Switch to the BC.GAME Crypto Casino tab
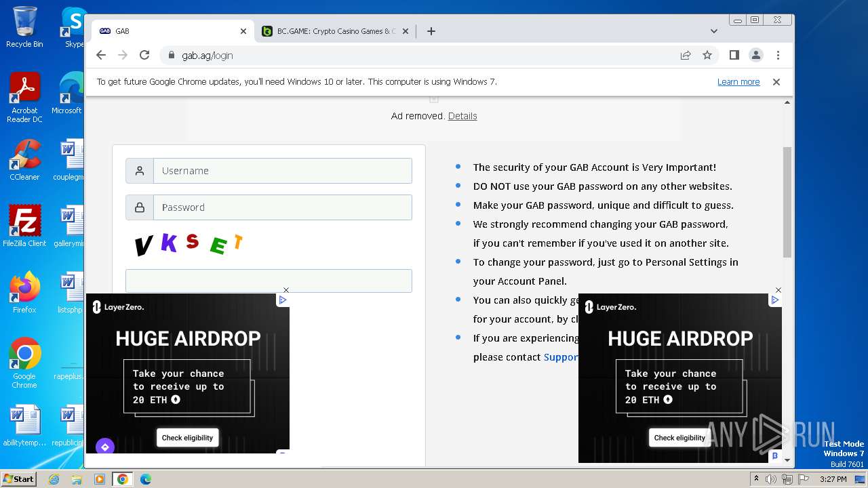 [336, 31]
